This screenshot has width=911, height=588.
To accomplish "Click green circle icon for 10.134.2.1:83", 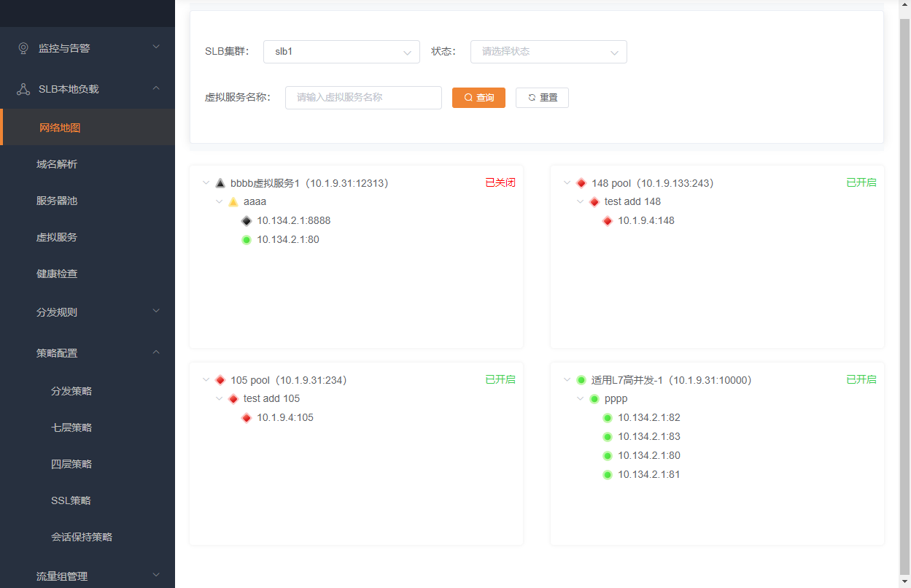I will 608,437.
